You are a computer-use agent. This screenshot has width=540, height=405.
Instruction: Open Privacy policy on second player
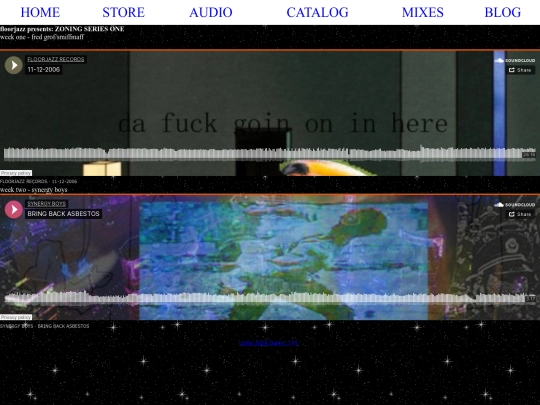tap(16, 317)
